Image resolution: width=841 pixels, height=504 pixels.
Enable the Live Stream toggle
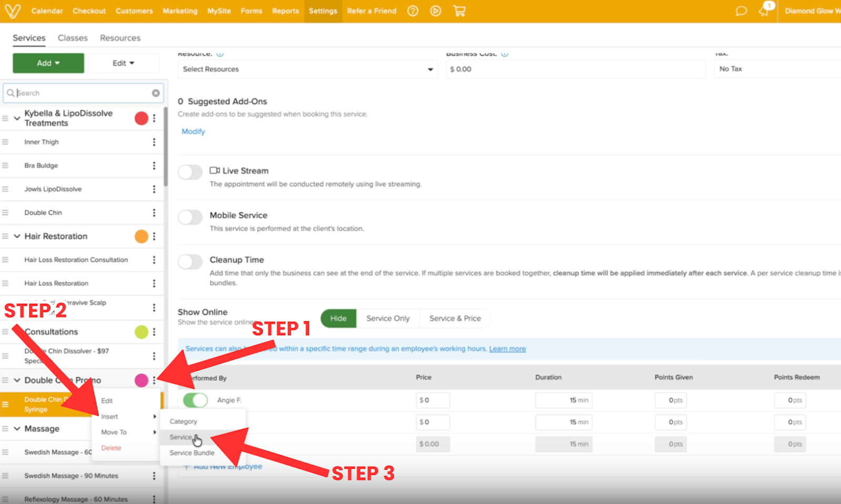190,172
